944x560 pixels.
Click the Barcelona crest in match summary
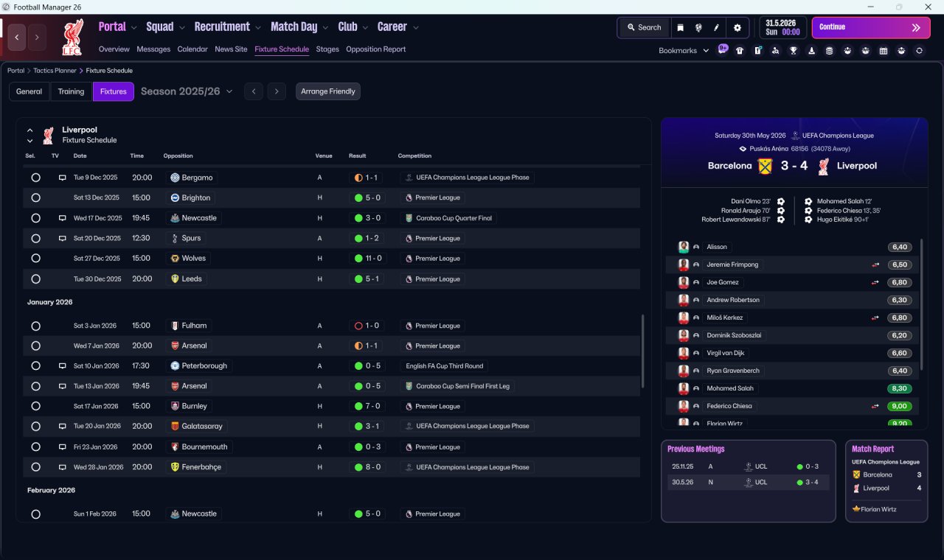[x=765, y=166]
